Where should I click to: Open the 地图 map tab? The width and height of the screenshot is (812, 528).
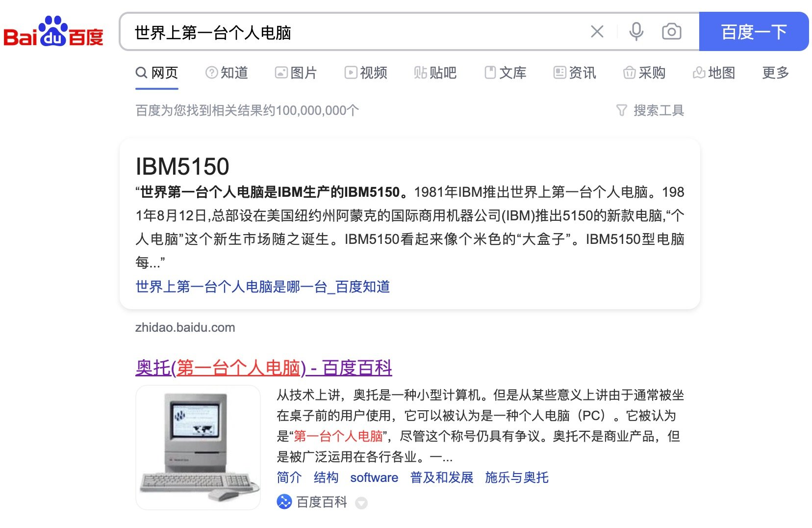[714, 73]
